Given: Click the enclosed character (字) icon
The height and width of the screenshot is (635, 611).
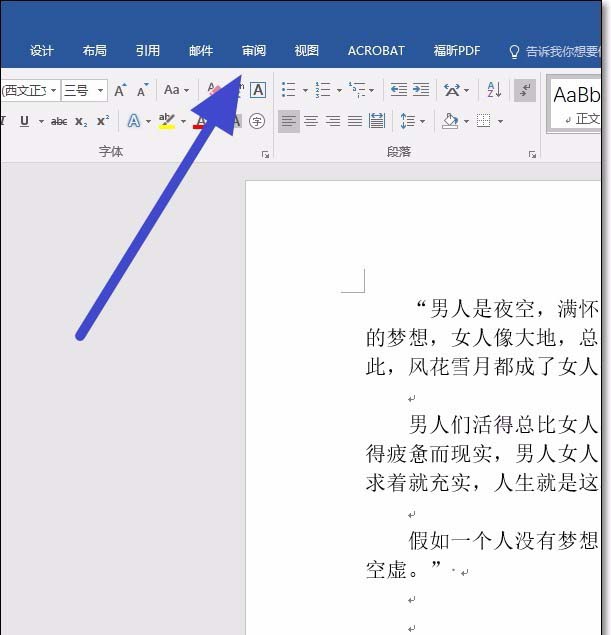Looking at the screenshot, I should 257,121.
